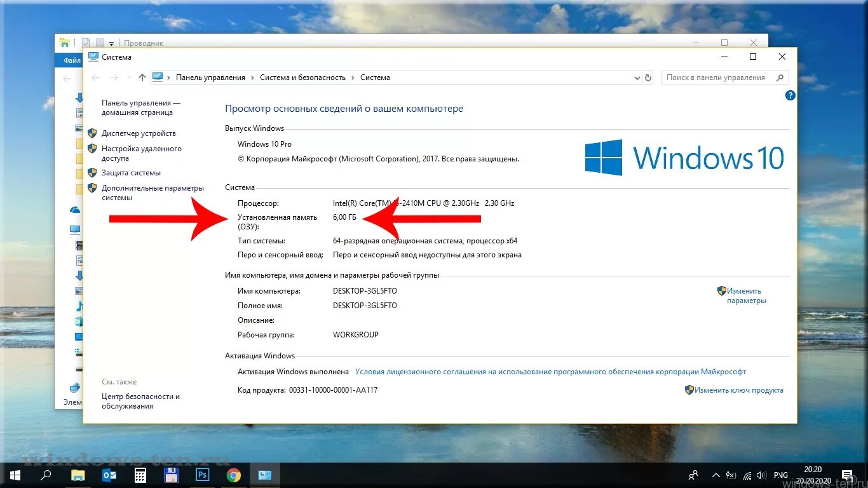Click the System window title icon

[93, 57]
